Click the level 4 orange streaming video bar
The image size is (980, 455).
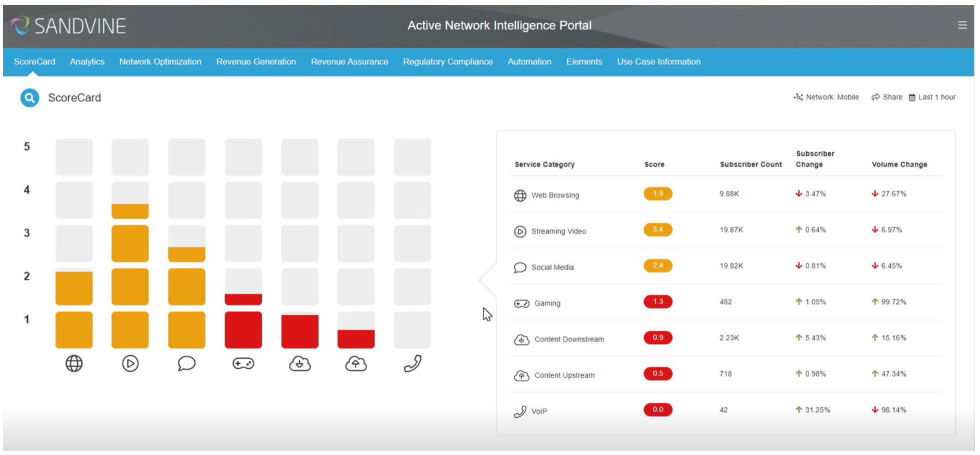[x=130, y=211]
